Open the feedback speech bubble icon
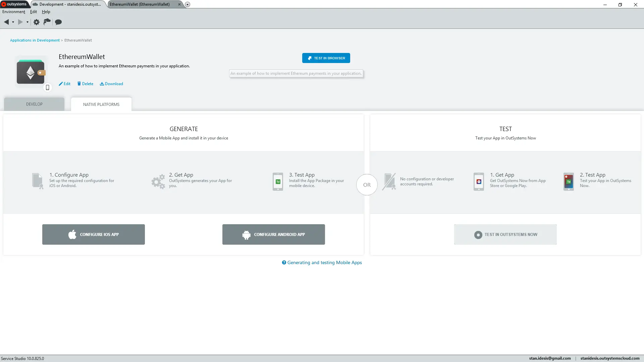This screenshot has height=362, width=644. (58, 22)
